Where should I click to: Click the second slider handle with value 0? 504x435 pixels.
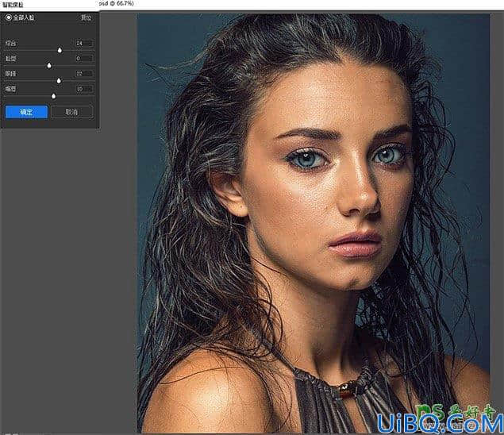49,66
